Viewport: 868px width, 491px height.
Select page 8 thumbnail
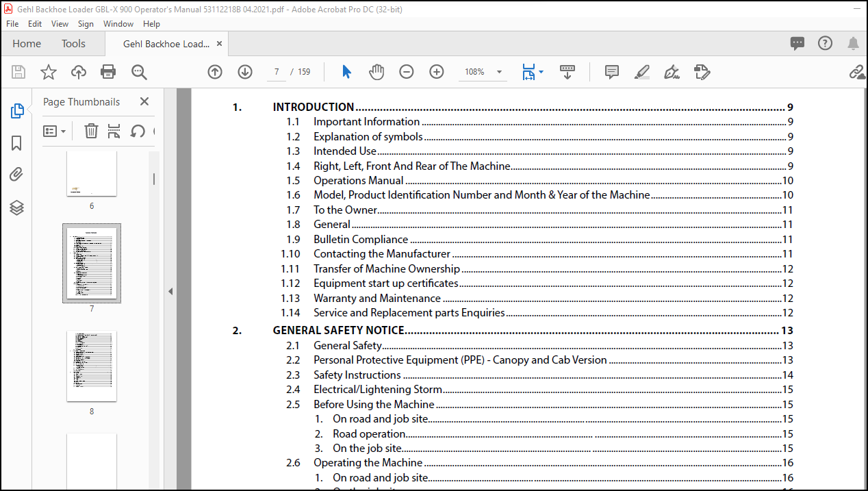[92, 366]
